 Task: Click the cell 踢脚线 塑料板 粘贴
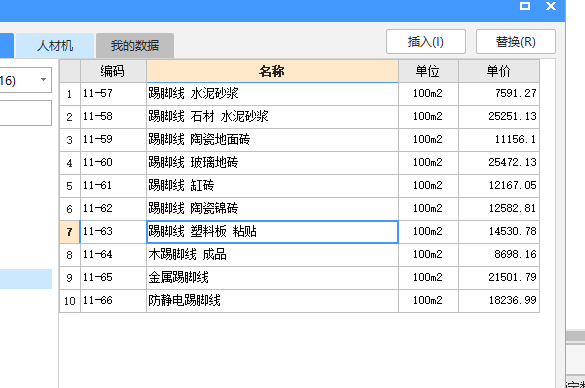(x=272, y=232)
